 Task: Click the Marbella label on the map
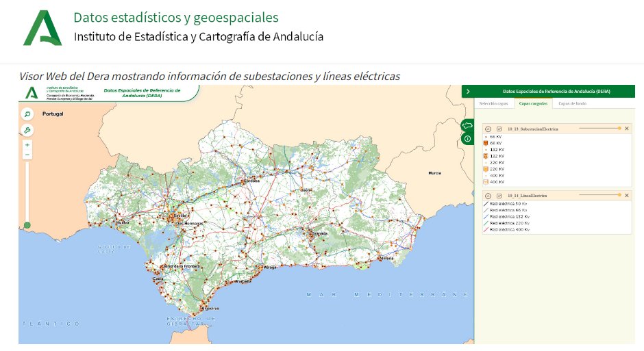pyautogui.click(x=243, y=281)
